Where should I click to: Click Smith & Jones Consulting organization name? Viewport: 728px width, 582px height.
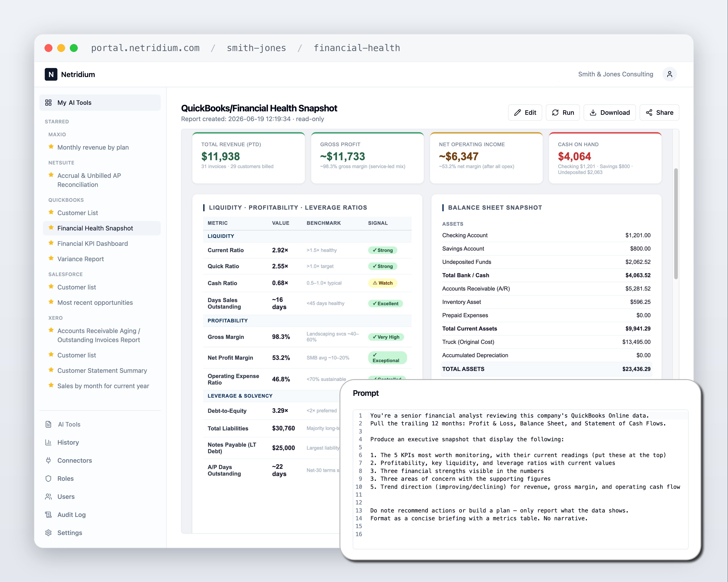[x=616, y=74]
